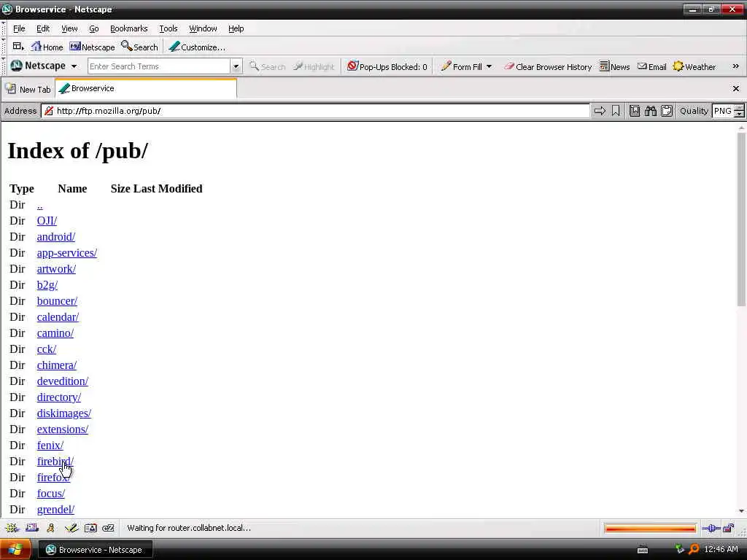Click the Go arrow next to address bar
This screenshot has height=560, width=747.
tap(600, 111)
